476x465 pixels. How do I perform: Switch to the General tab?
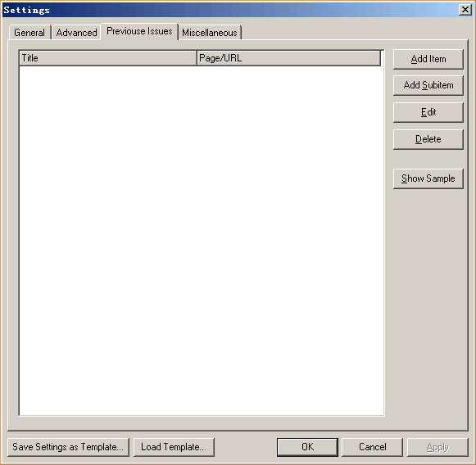[x=29, y=33]
